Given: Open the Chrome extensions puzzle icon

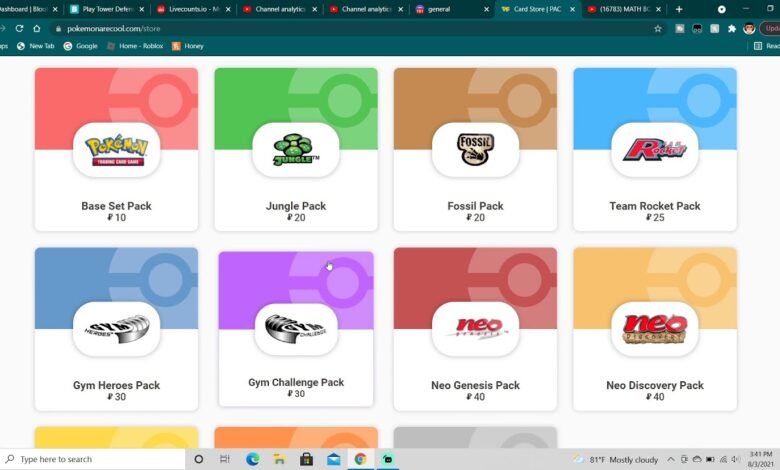Looking at the screenshot, I should [732, 28].
